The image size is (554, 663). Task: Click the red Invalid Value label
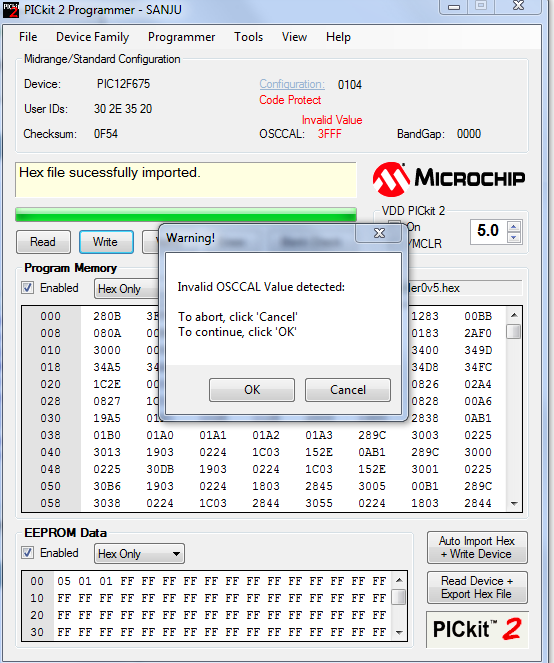pyautogui.click(x=332, y=120)
